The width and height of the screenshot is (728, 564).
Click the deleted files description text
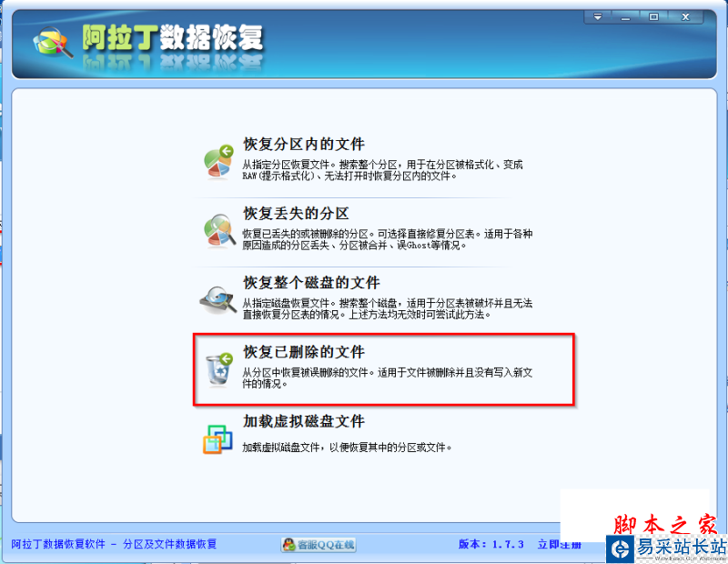tap(388, 378)
